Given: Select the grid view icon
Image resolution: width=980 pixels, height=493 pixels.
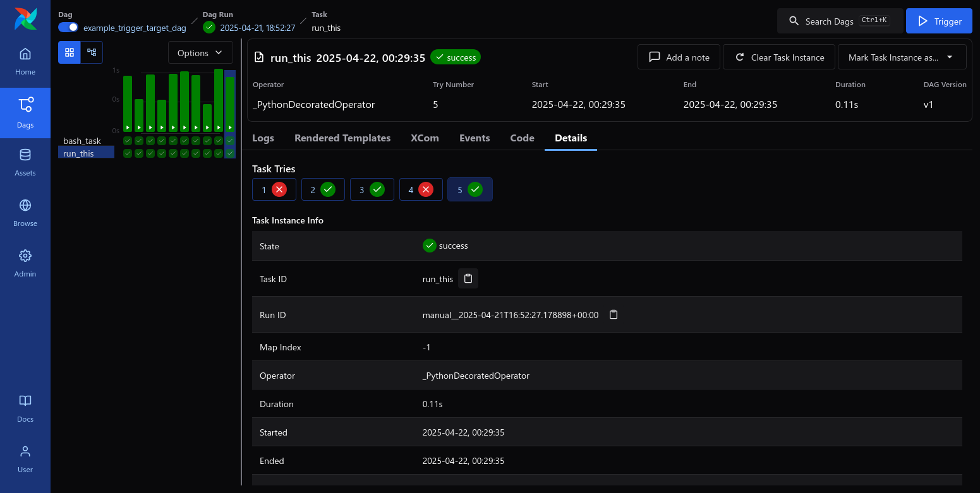Looking at the screenshot, I should 70,52.
